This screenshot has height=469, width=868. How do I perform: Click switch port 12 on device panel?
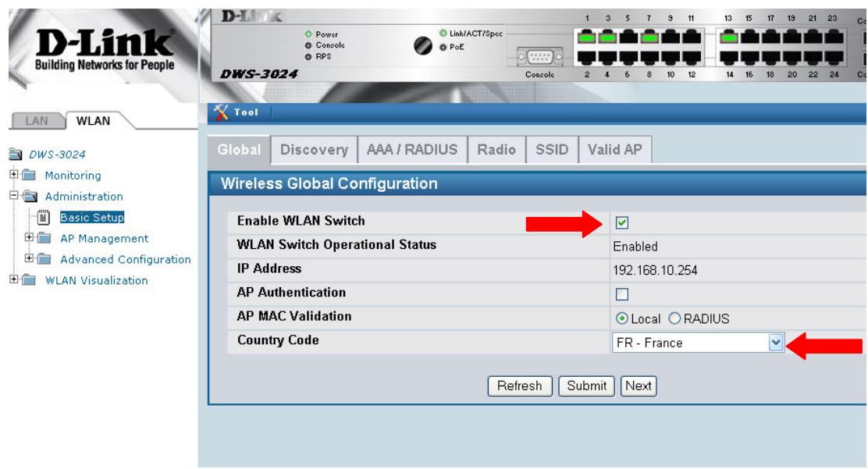point(692,57)
